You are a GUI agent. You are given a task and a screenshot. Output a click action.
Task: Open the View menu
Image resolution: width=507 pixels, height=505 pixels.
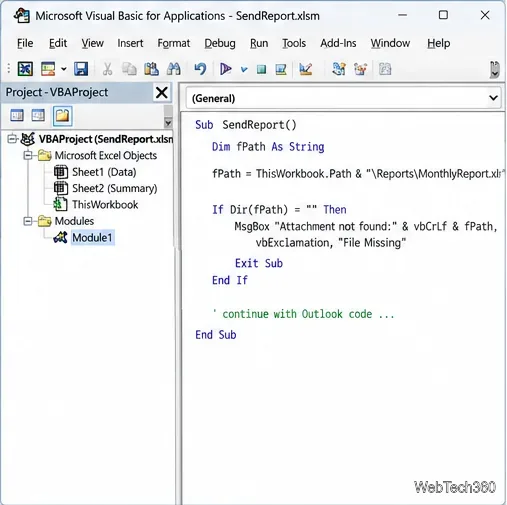pos(93,43)
